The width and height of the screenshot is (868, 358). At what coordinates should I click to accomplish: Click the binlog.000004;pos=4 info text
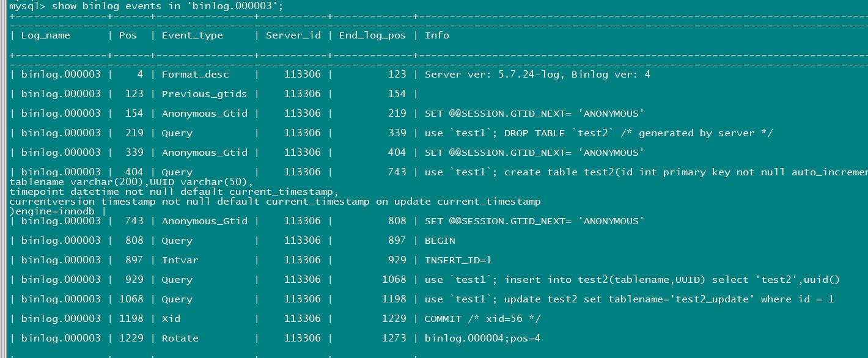(482, 338)
